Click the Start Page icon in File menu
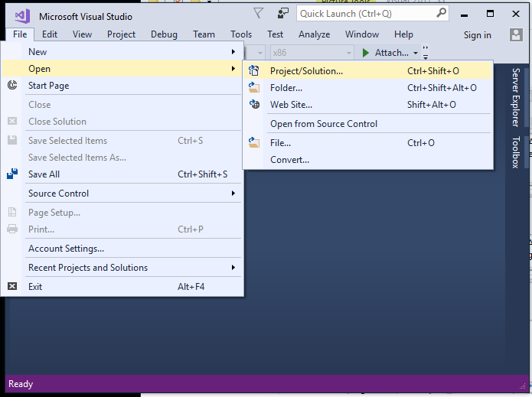Screen dimensions: 532x397 coord(12,85)
